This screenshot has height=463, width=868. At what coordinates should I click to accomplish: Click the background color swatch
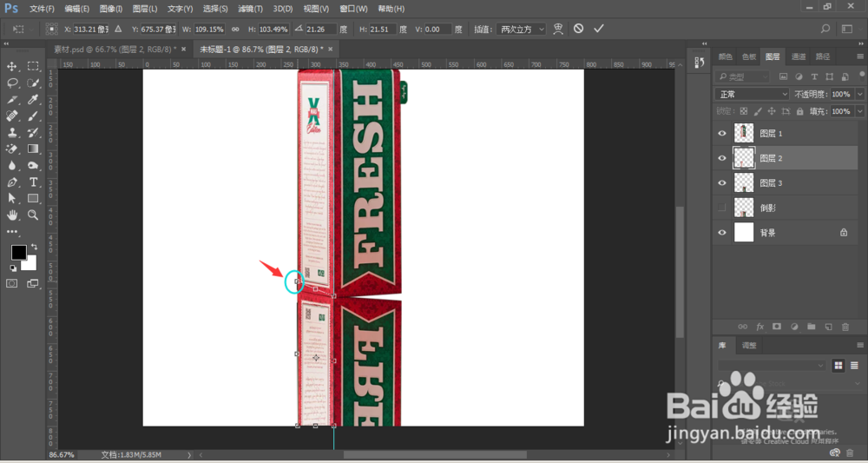tap(30, 265)
